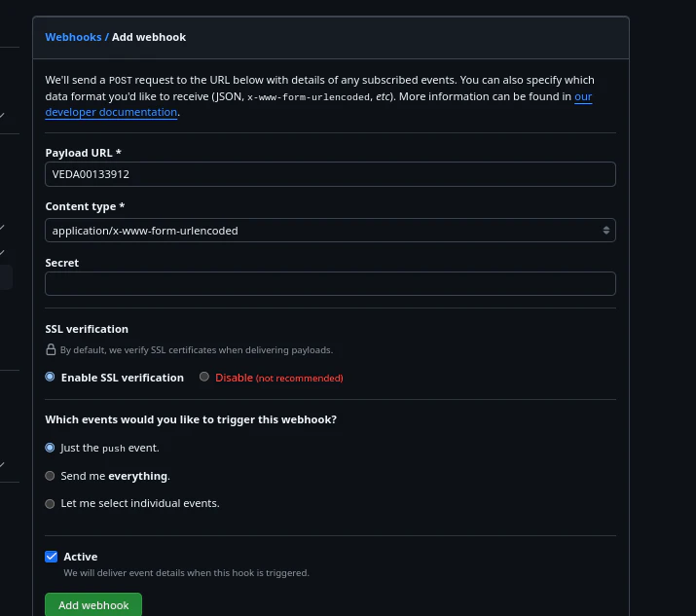
Task: Focus the Payload URL text field
Action: pos(330,174)
